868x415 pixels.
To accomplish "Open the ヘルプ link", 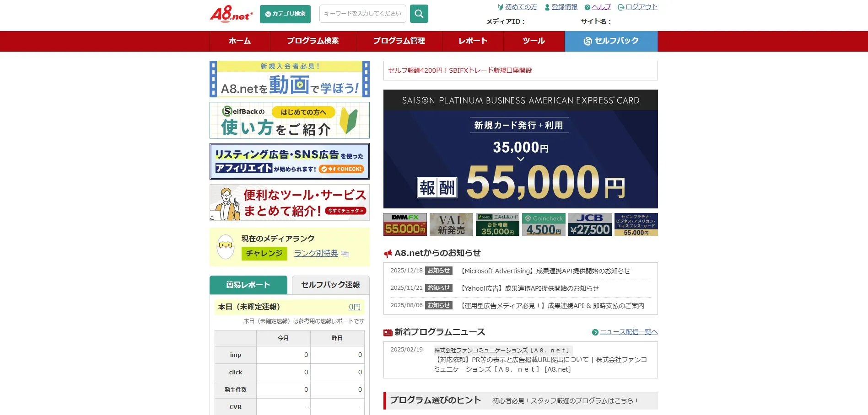I will [601, 7].
